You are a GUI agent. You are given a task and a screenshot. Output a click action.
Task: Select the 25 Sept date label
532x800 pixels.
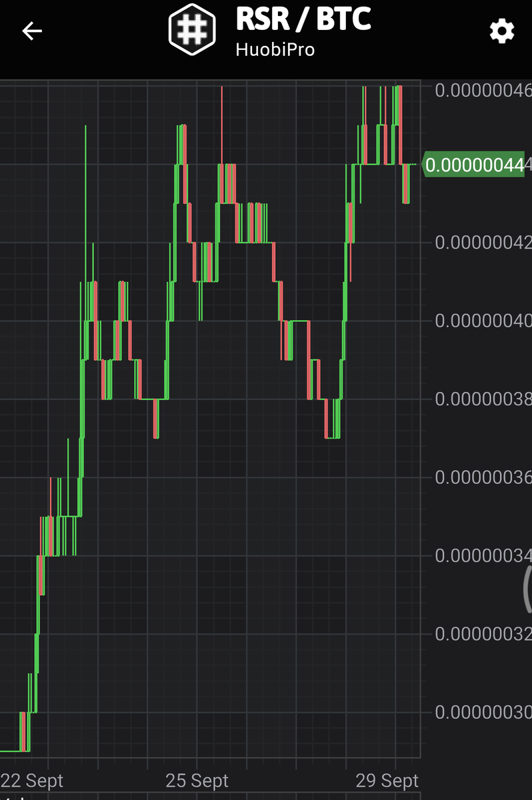click(x=197, y=781)
